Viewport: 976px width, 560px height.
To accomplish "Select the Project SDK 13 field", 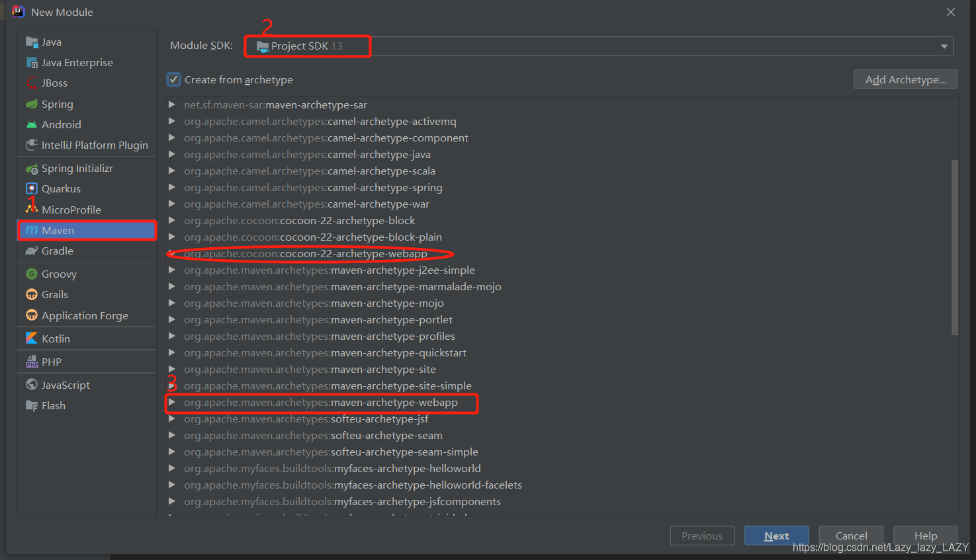I will pyautogui.click(x=599, y=46).
